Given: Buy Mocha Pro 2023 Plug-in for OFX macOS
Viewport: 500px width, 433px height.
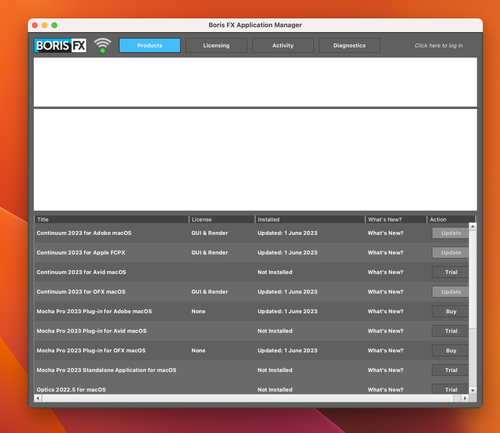Looking at the screenshot, I should click(x=450, y=350).
